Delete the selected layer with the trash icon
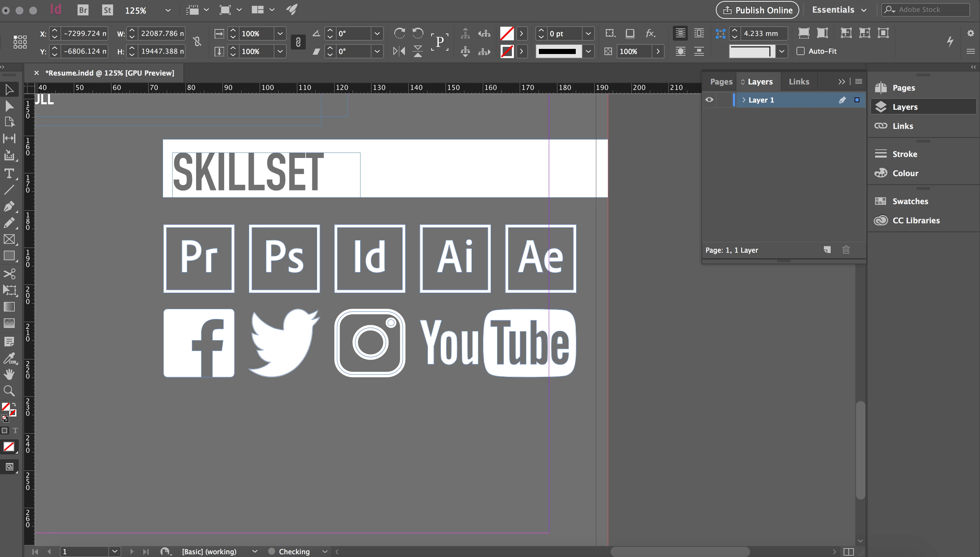The height and width of the screenshot is (557, 980). click(846, 250)
